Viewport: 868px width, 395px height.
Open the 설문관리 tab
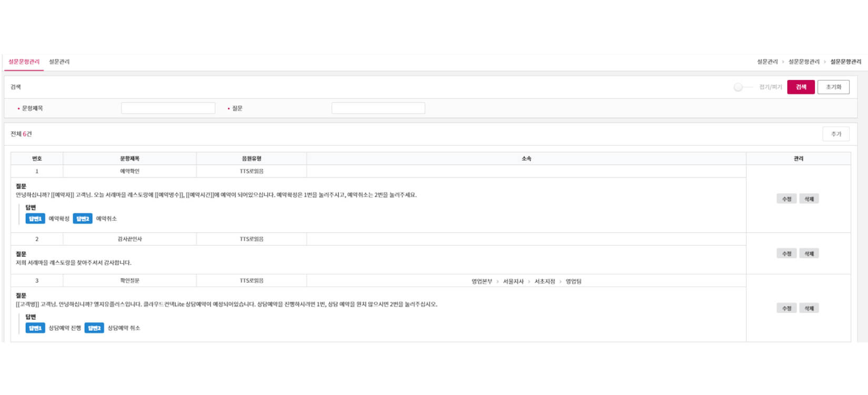59,62
